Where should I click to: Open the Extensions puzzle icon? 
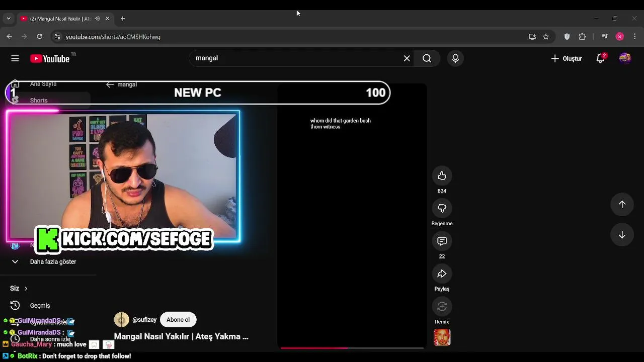[x=583, y=36]
